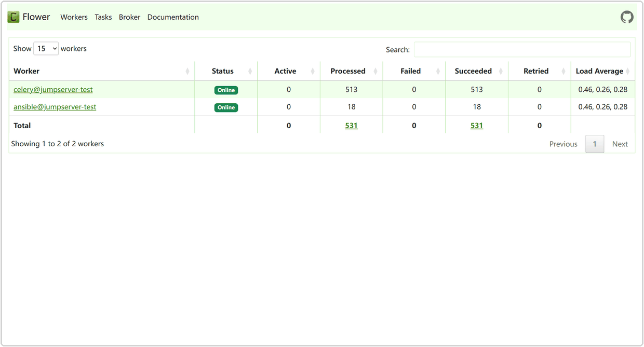Image resolution: width=644 pixels, height=347 pixels.
Task: Select page 1 in pagination
Action: tap(595, 144)
